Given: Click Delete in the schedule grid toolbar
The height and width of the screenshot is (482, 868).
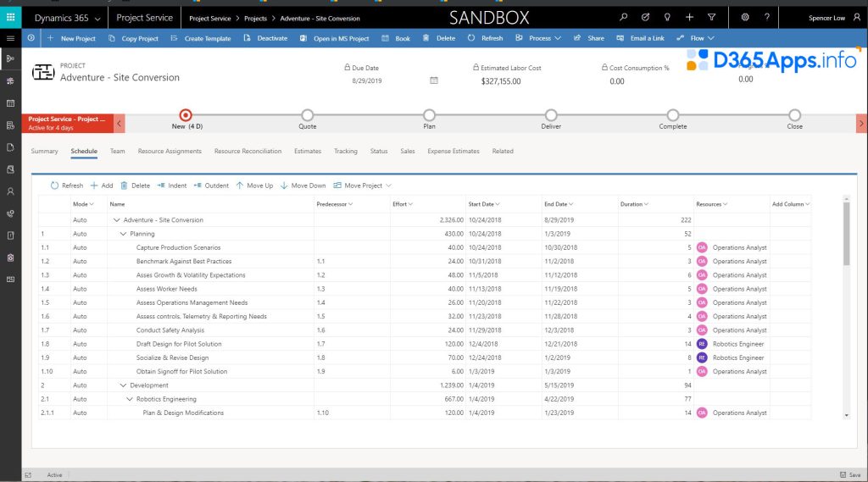Looking at the screenshot, I should (135, 186).
